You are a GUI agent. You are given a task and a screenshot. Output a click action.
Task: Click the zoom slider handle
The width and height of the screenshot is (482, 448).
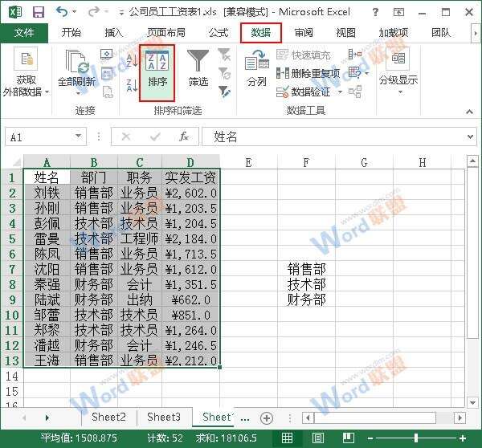(x=416, y=438)
